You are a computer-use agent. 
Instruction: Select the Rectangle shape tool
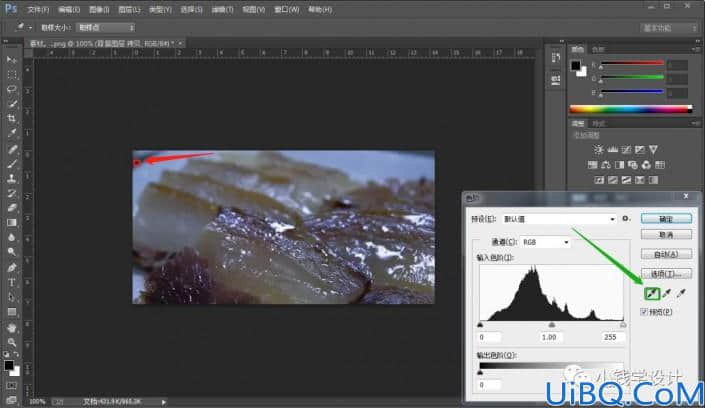pos(12,312)
